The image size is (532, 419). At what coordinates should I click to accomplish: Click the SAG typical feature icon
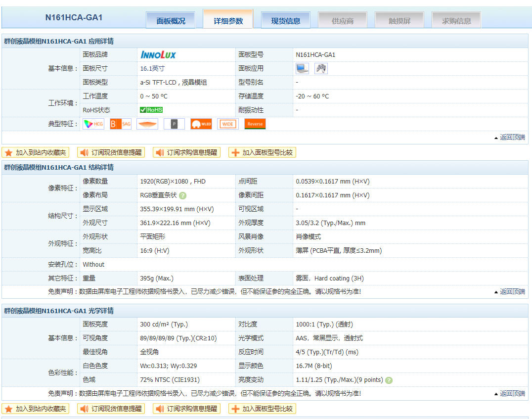[x=120, y=124]
